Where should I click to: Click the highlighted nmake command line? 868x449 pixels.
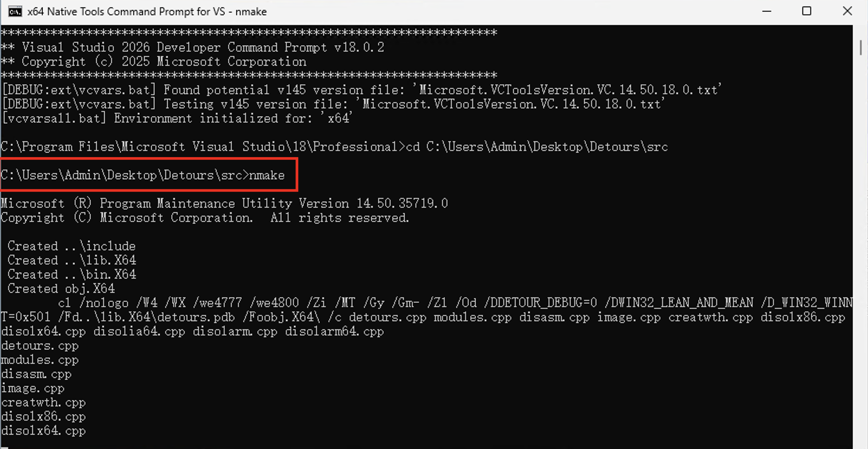pyautogui.click(x=143, y=175)
